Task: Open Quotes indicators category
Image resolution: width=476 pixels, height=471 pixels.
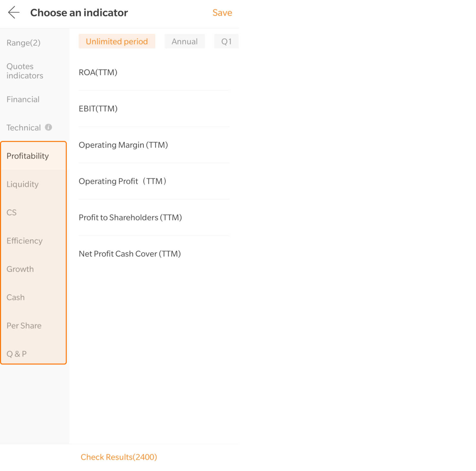Action: 25,71
